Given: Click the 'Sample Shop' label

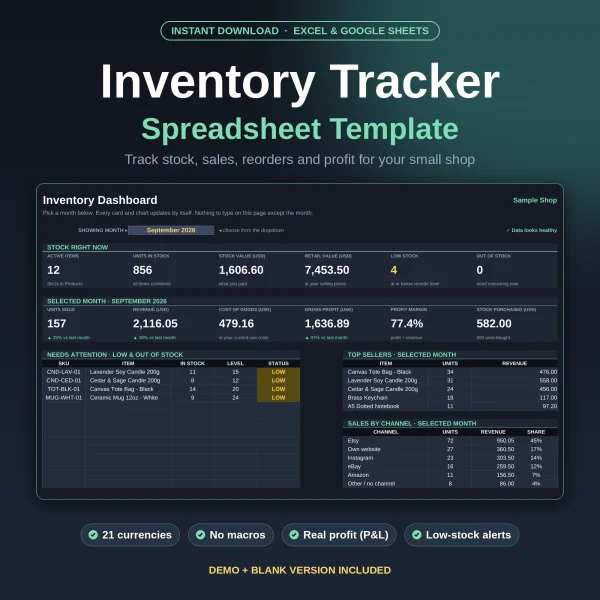Looking at the screenshot, I should point(535,200).
